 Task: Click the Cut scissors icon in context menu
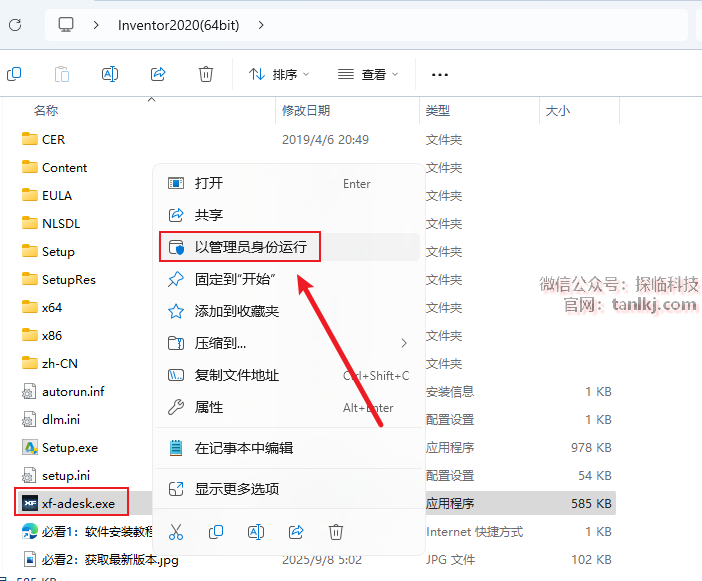coord(176,532)
